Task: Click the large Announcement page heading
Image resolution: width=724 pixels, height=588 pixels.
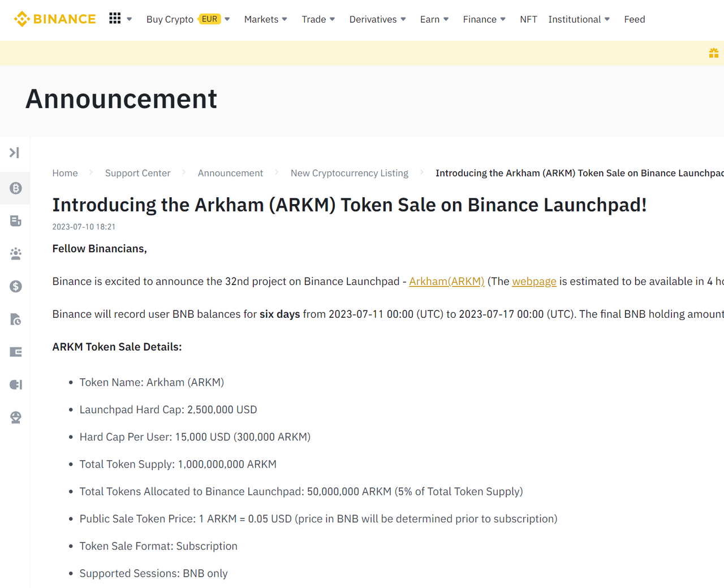Action: [x=122, y=99]
